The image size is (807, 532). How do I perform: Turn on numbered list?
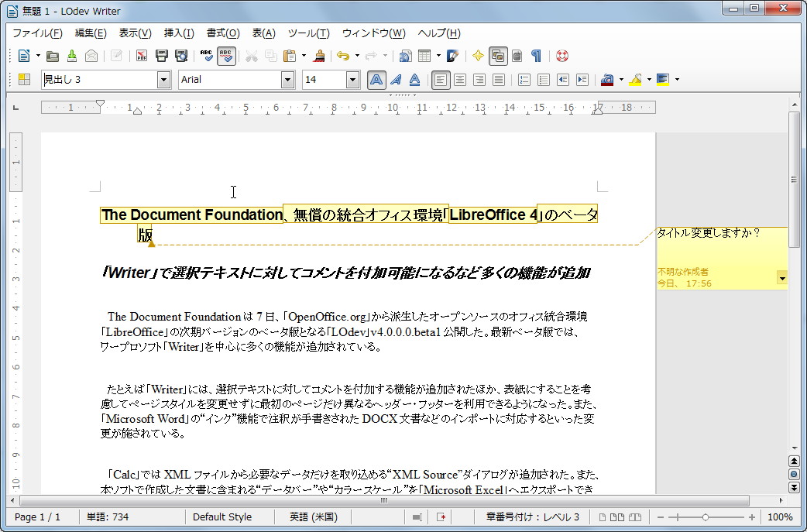524,80
